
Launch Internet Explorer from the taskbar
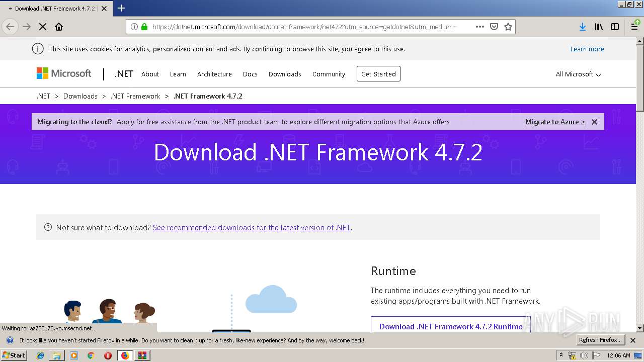coord(40,355)
